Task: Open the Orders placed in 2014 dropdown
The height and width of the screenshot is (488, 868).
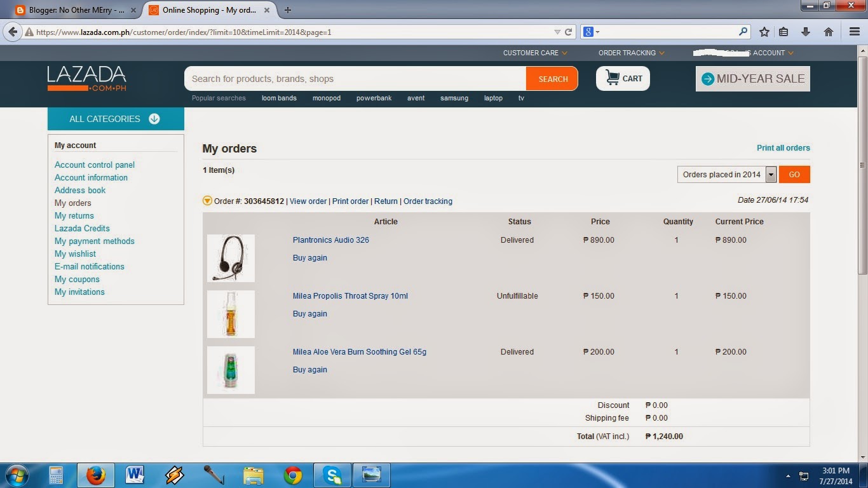Action: click(727, 175)
